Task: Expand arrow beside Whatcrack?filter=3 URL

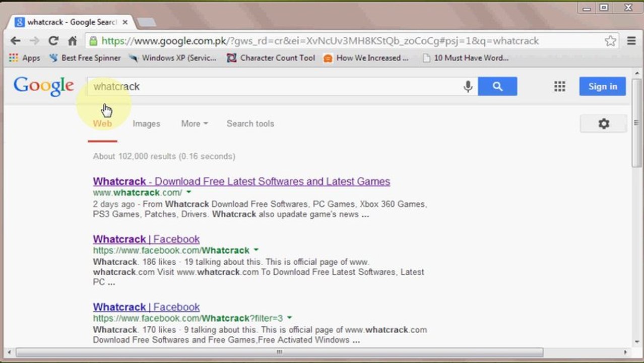Action: coord(290,318)
